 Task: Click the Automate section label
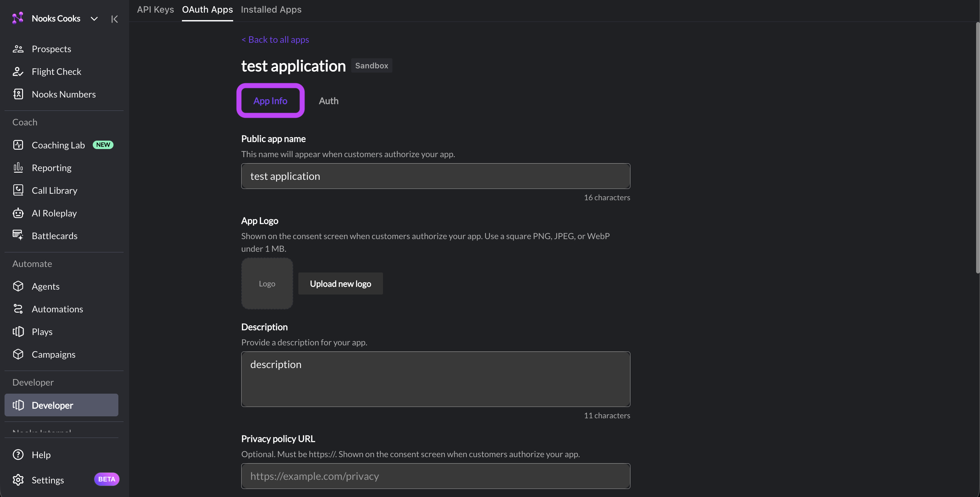point(32,264)
